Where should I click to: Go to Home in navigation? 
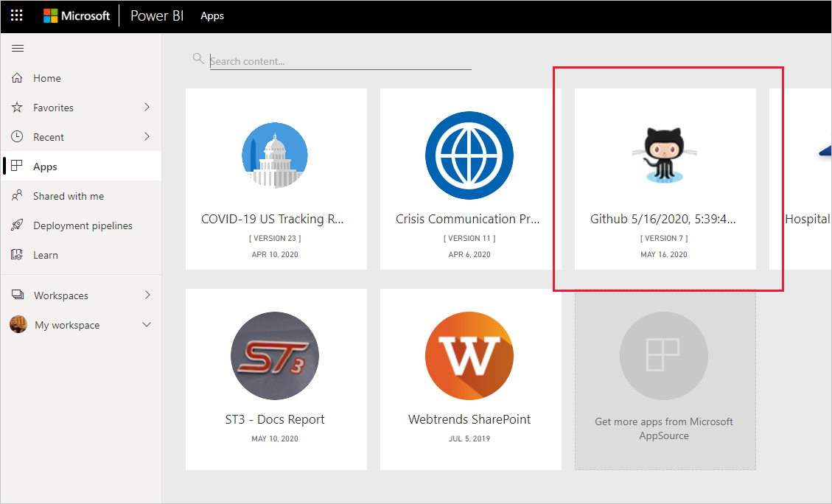coord(81,78)
